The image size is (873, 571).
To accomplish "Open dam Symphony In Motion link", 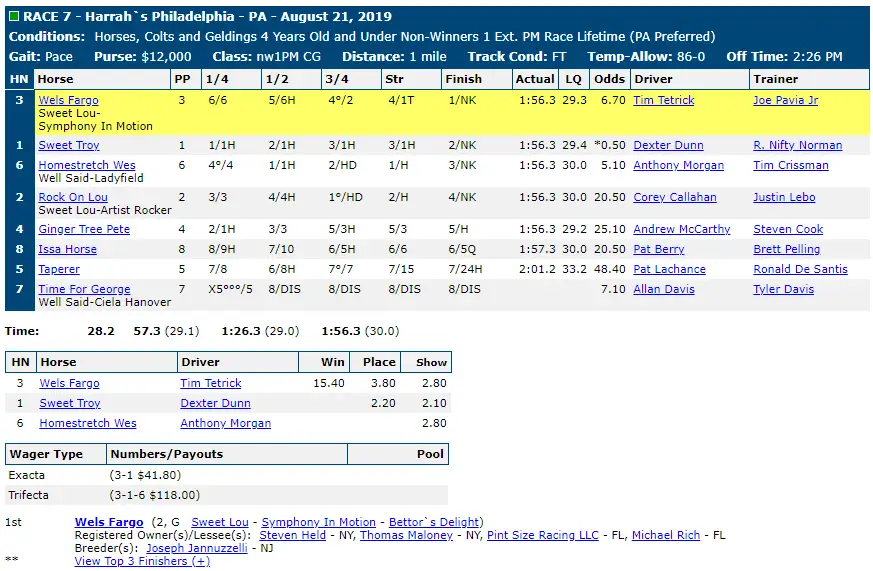I will click(x=318, y=523).
